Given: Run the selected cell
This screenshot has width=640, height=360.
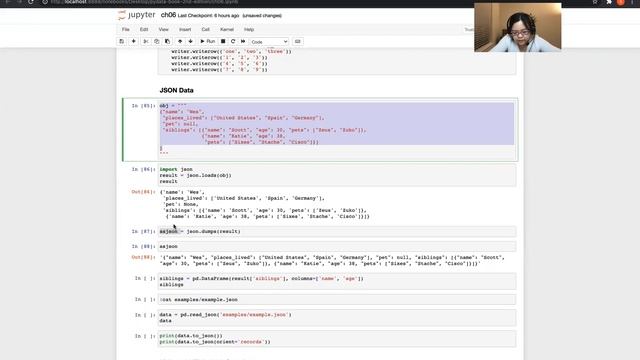Looking at the screenshot, I should [x=207, y=42].
